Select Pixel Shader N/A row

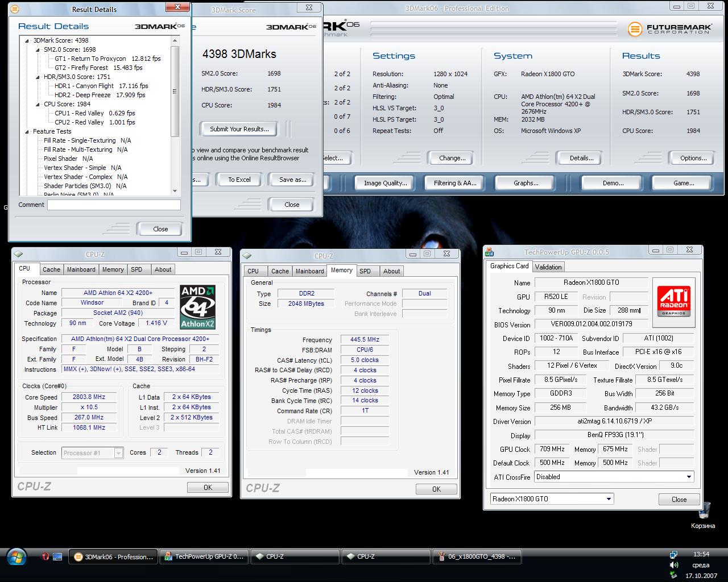(68, 159)
